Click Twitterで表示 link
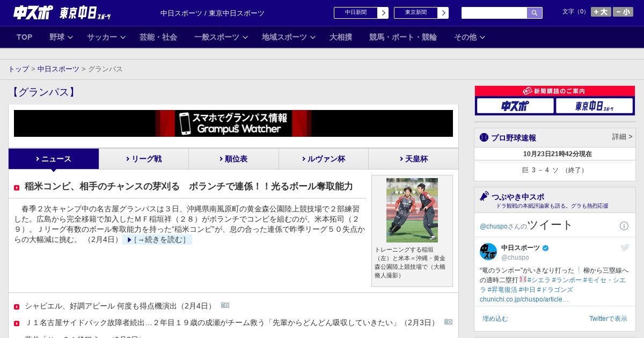 pyautogui.click(x=608, y=319)
